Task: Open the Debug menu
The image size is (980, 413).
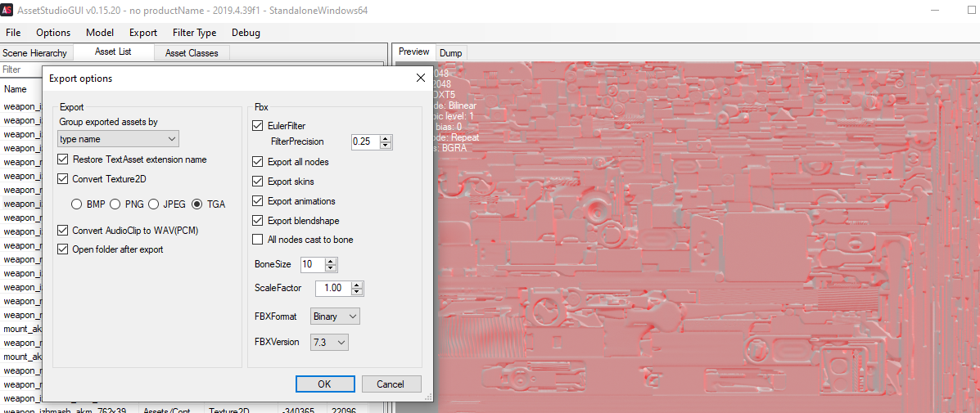Action: click(246, 33)
